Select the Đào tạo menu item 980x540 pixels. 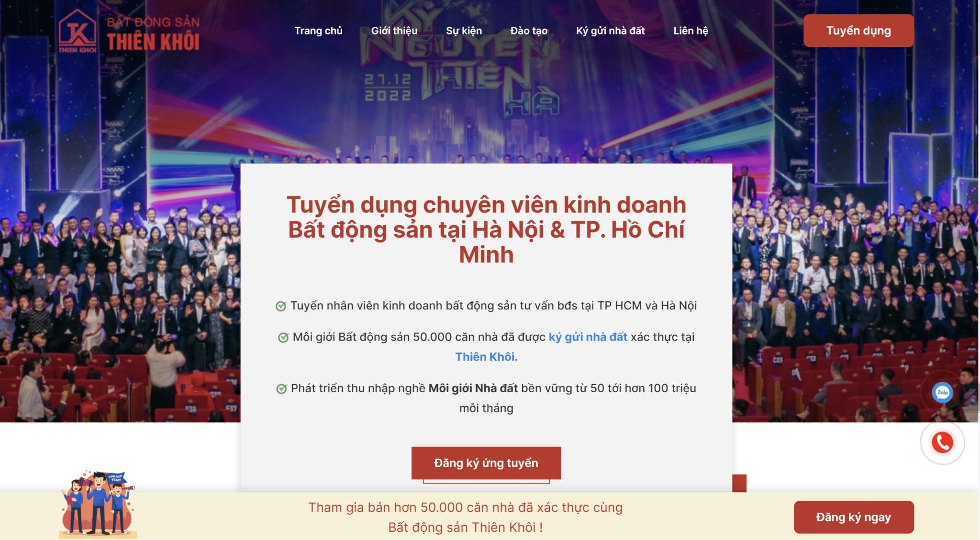click(529, 31)
